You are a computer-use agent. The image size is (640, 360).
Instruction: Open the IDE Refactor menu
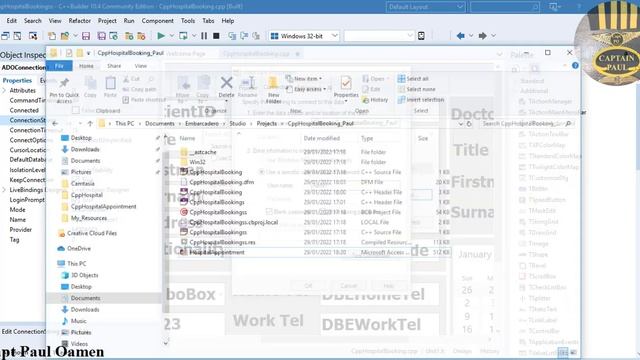coord(80,20)
